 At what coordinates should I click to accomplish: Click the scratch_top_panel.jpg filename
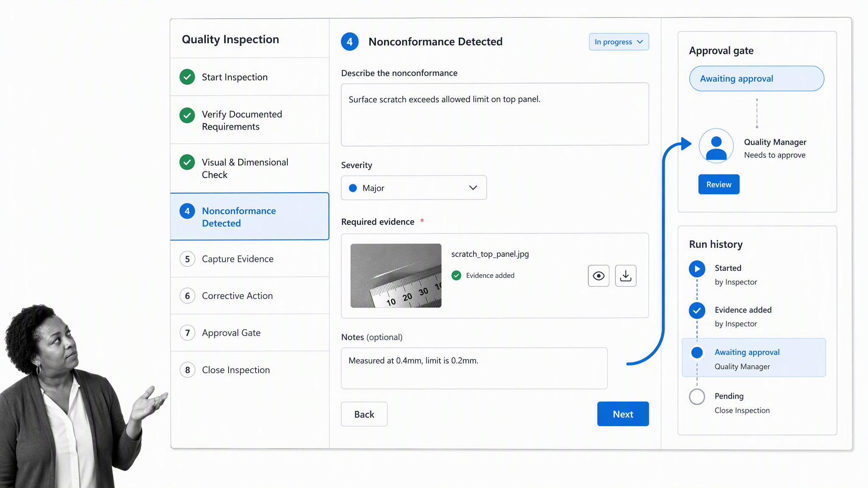[490, 254]
